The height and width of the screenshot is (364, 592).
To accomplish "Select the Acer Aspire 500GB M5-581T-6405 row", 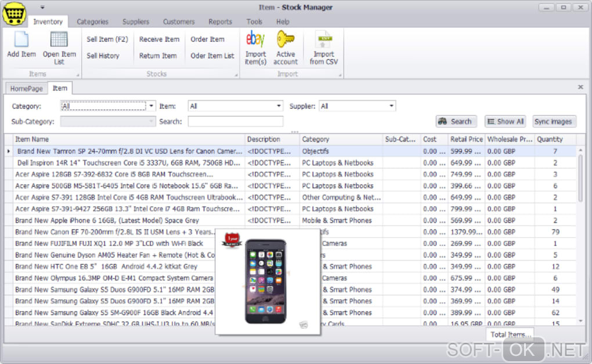I will click(290, 186).
